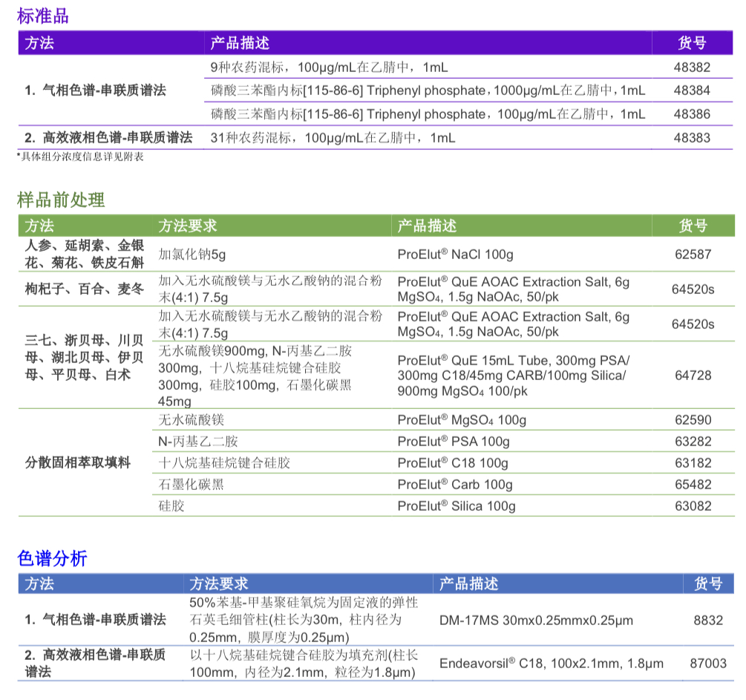Click the 样品前处理 section heading

click(x=61, y=199)
